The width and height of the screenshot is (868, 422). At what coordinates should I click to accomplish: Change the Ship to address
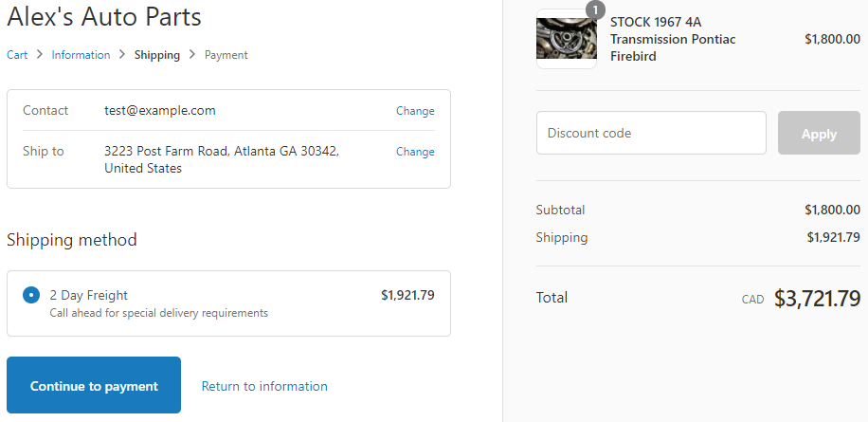[415, 152]
